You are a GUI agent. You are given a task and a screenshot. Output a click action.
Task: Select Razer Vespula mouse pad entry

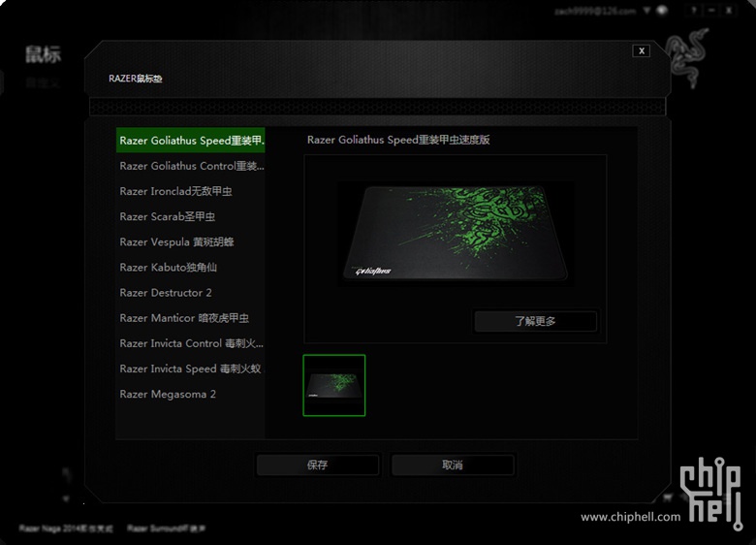(x=190, y=242)
